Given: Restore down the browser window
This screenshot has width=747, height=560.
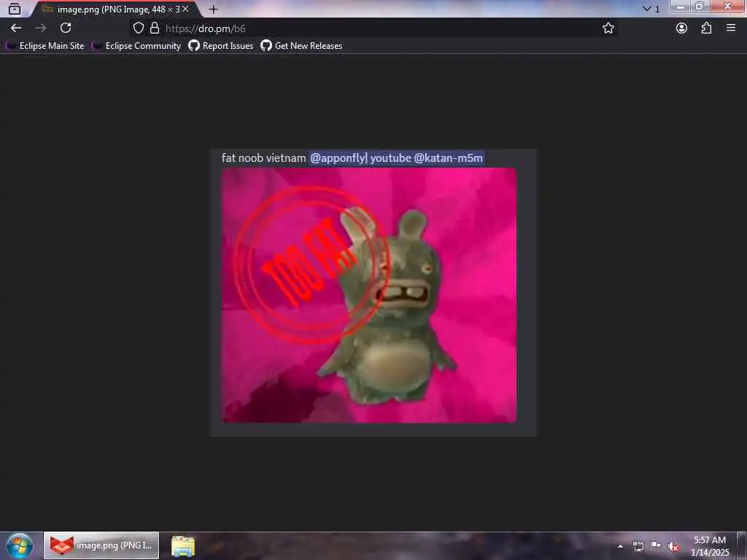Looking at the screenshot, I should [700, 6].
